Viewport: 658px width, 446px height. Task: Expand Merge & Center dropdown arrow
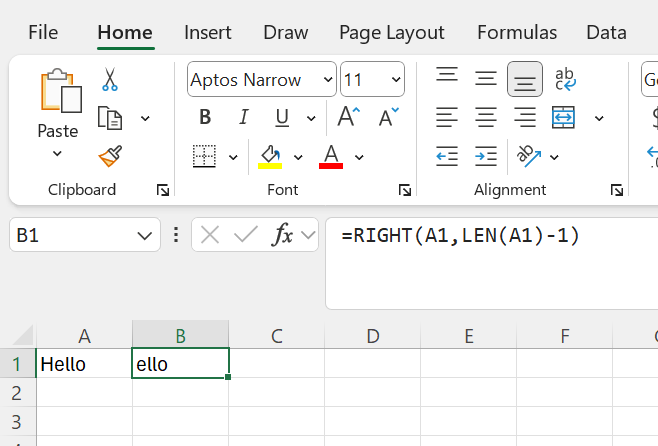(x=599, y=118)
